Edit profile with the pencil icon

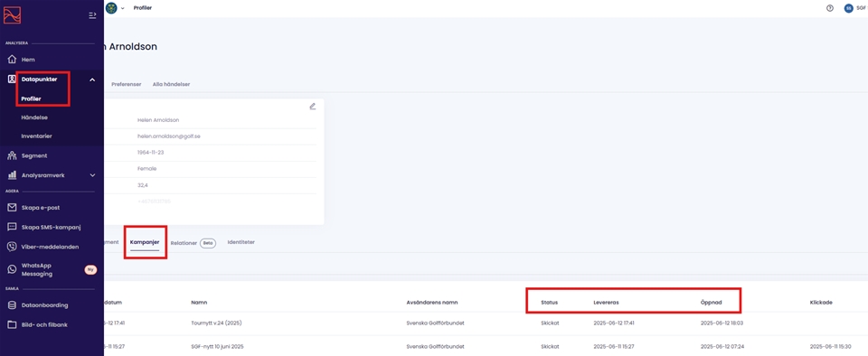[313, 106]
